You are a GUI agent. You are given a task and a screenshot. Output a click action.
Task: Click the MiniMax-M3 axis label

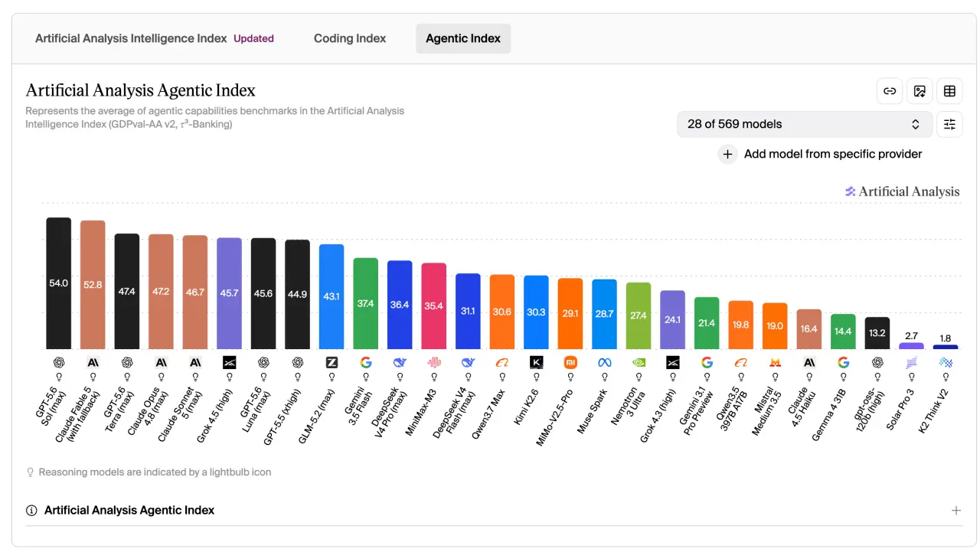tap(420, 413)
